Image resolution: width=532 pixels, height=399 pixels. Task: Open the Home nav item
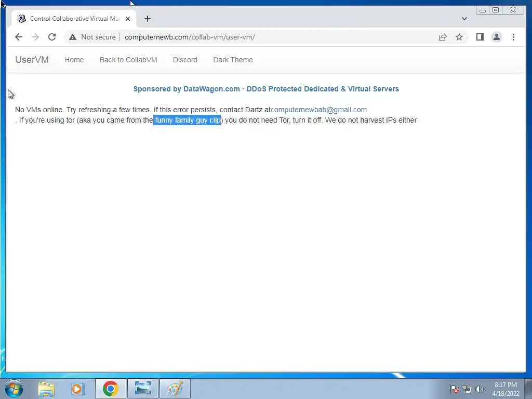coord(74,60)
